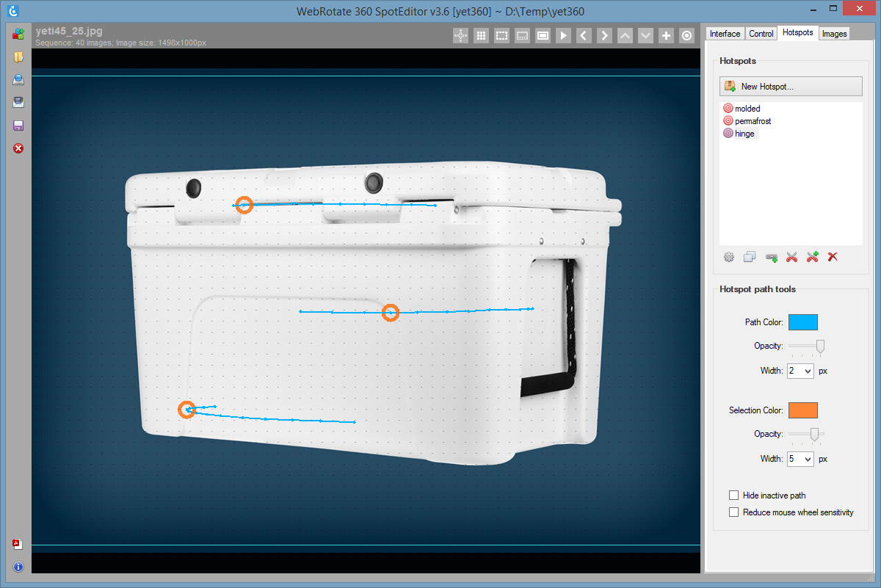Click orange hotspot marker at cooler center
Screen dimensions: 881x588
(391, 313)
